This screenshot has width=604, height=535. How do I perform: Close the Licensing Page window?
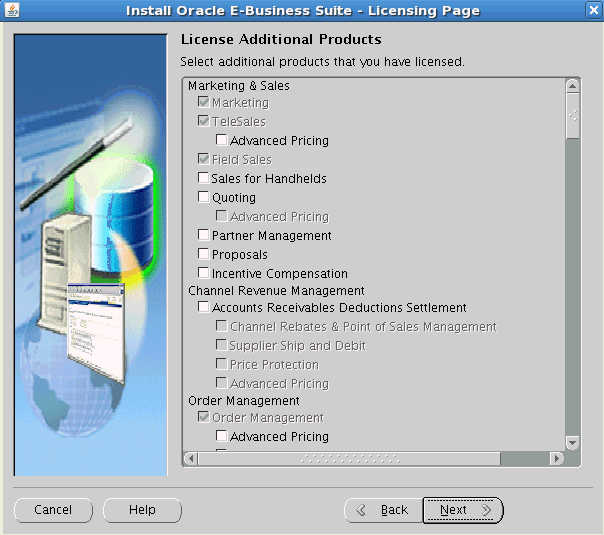(594, 10)
